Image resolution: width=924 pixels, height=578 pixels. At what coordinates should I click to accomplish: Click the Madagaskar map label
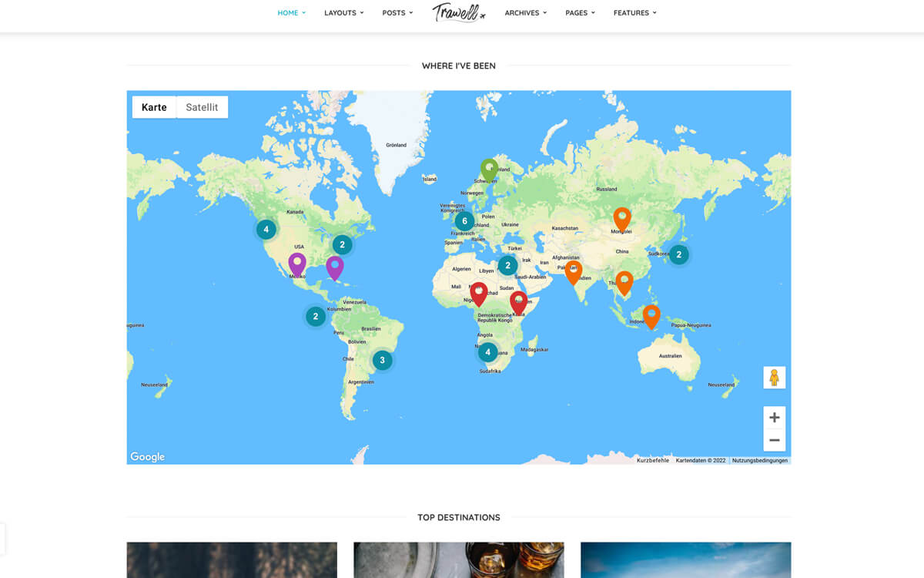point(534,349)
